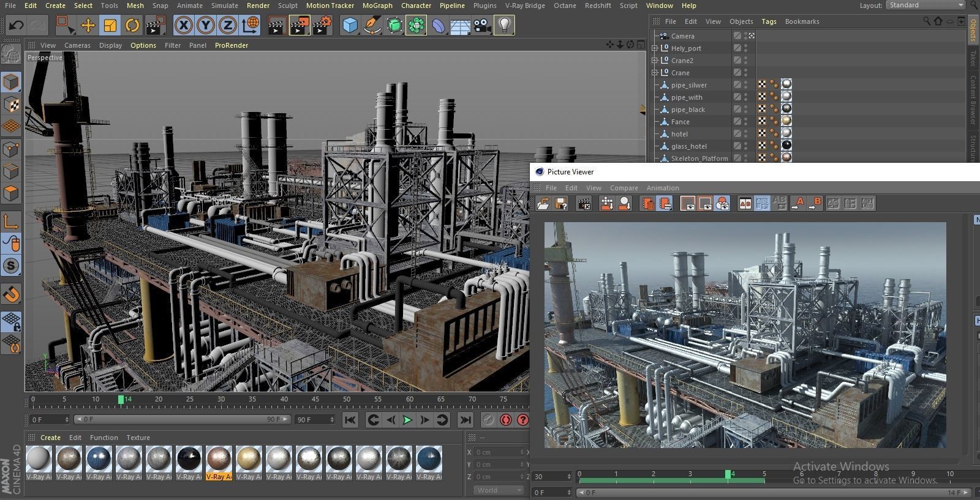Go to the start of animation
The height and width of the screenshot is (500, 980).
coord(350,420)
